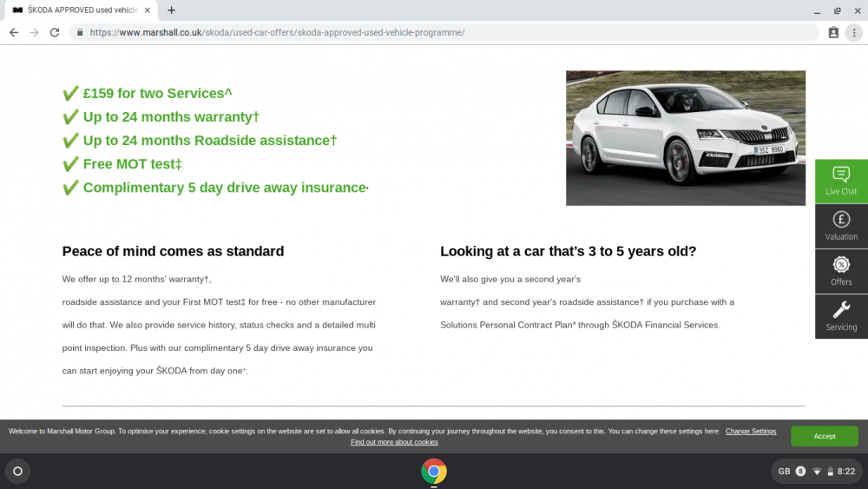
Task: Launch Chrome from the shelf
Action: [x=433, y=472]
